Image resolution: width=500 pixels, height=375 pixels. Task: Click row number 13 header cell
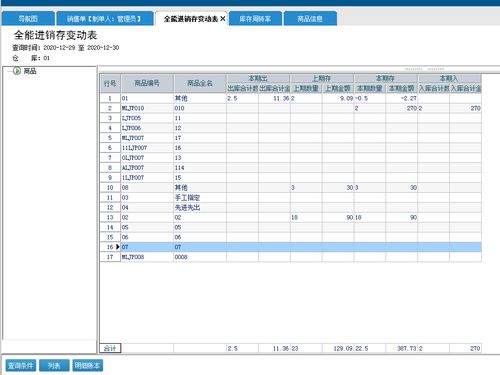coord(110,217)
